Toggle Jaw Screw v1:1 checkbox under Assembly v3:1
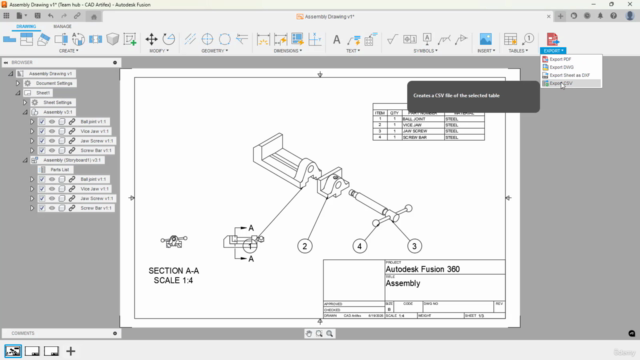The height and width of the screenshot is (360, 640). [x=42, y=141]
